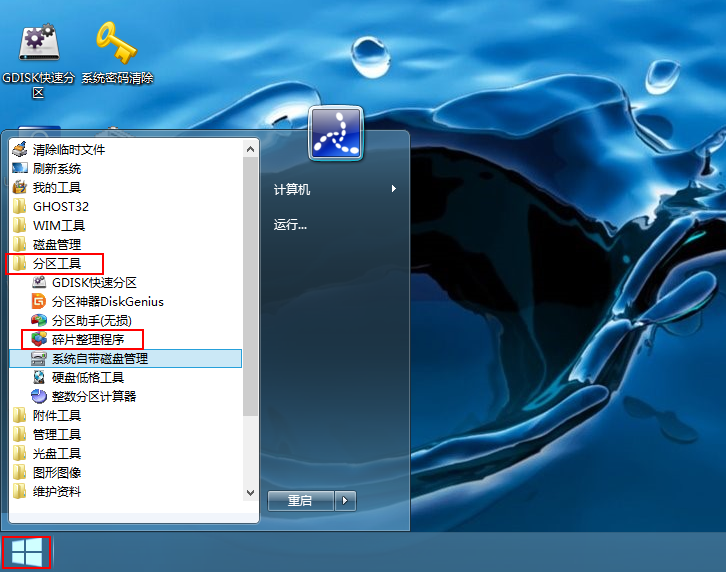Click the 光盘工具 folder icon

tap(19, 453)
